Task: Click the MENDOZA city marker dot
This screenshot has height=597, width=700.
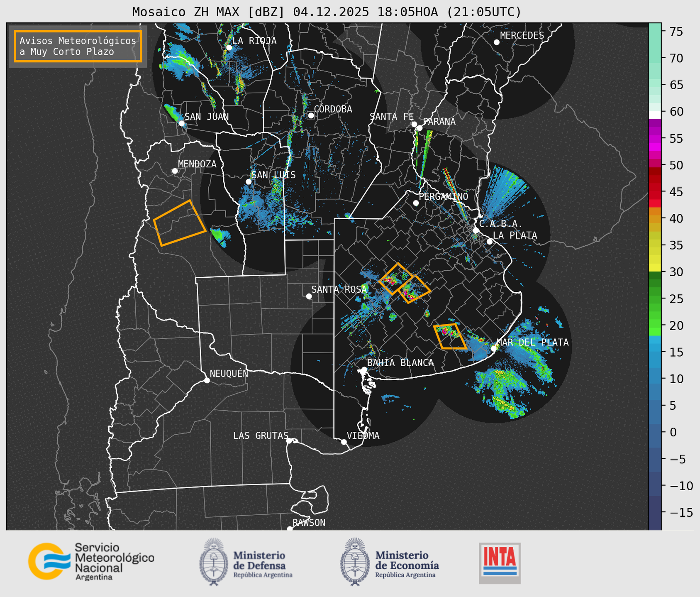Action: (175, 171)
